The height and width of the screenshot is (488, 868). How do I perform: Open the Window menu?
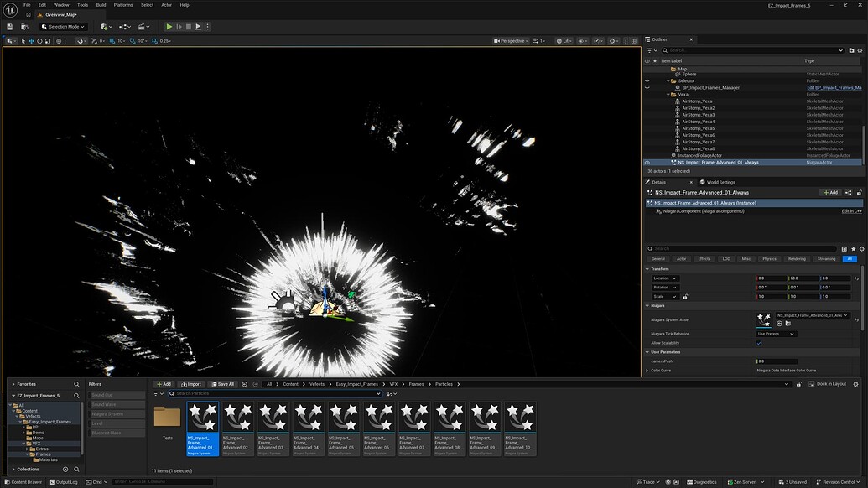pyautogui.click(x=61, y=5)
